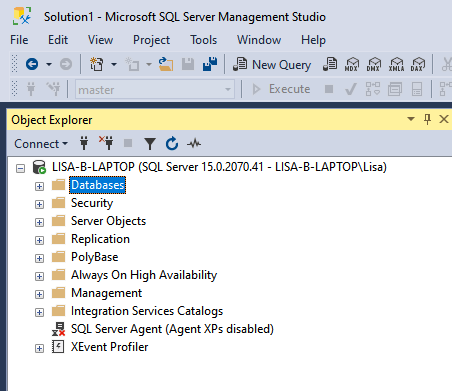The image size is (452, 391).
Task: Open the Window menu
Action: [x=259, y=40]
